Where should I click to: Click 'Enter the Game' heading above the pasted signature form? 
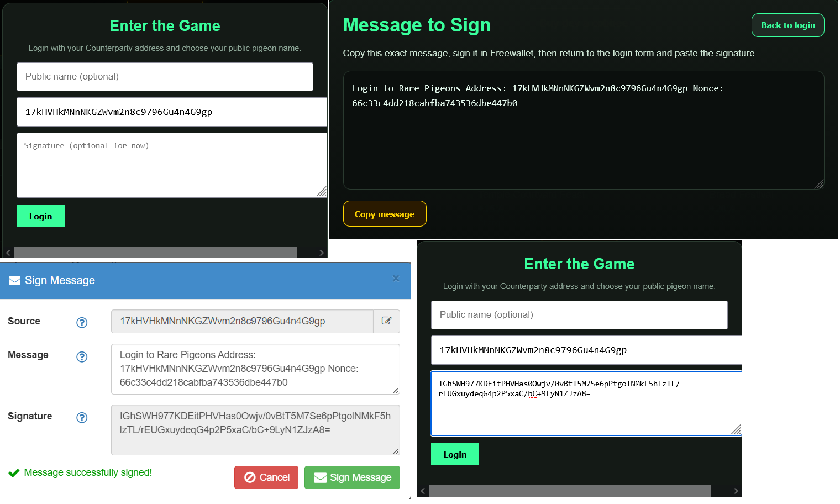(x=579, y=264)
